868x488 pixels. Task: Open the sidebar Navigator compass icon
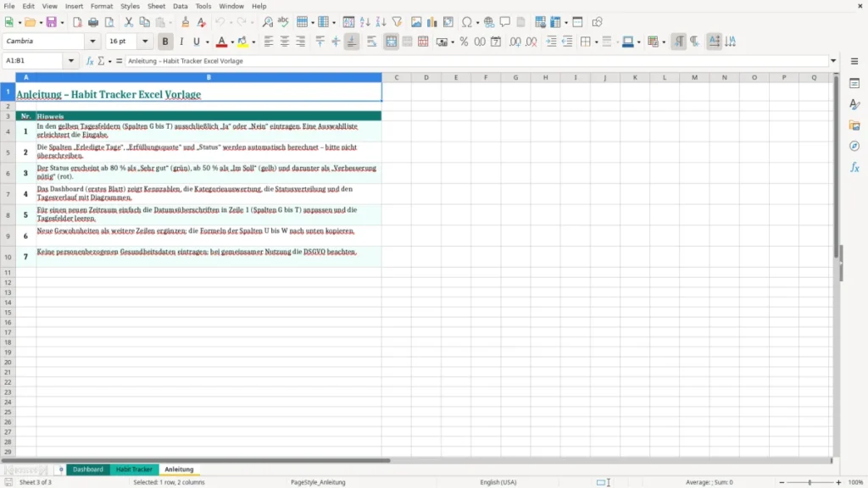tap(854, 146)
